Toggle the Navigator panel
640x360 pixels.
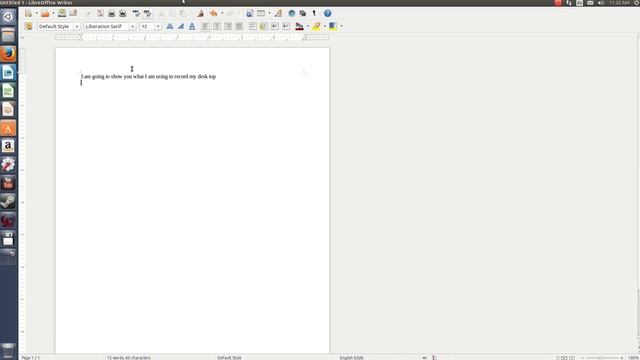coord(291,13)
